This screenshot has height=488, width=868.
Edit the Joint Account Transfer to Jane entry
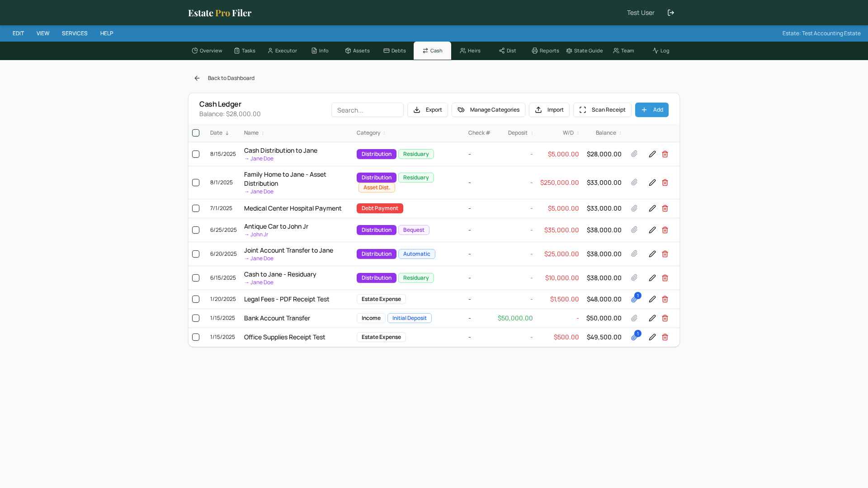click(652, 254)
